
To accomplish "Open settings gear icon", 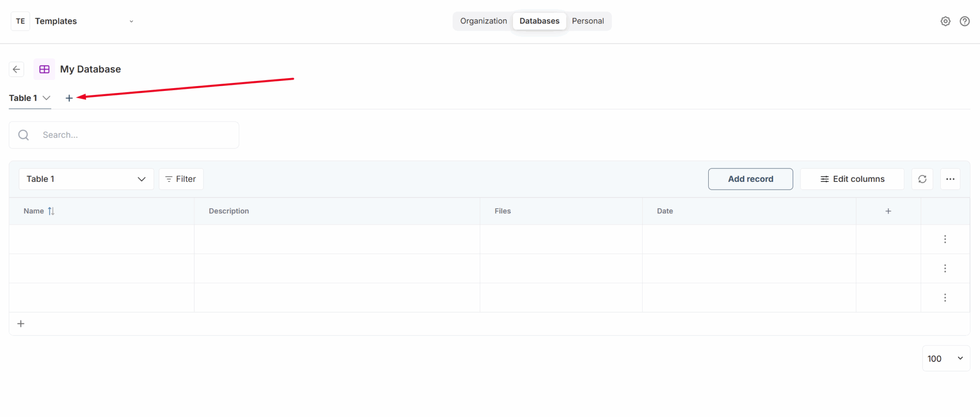I will [x=945, y=21].
